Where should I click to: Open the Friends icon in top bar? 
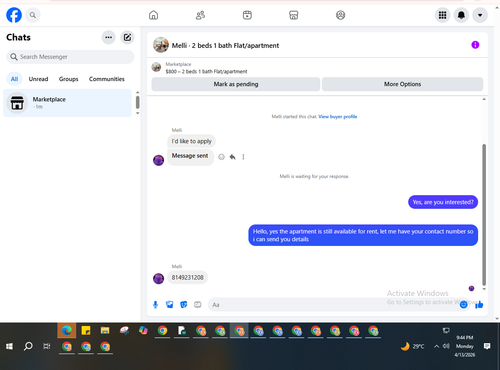click(200, 15)
